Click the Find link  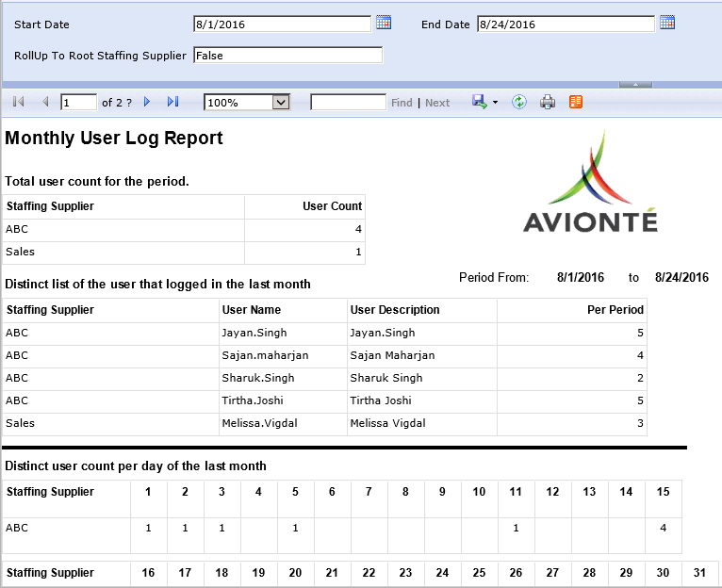click(402, 103)
